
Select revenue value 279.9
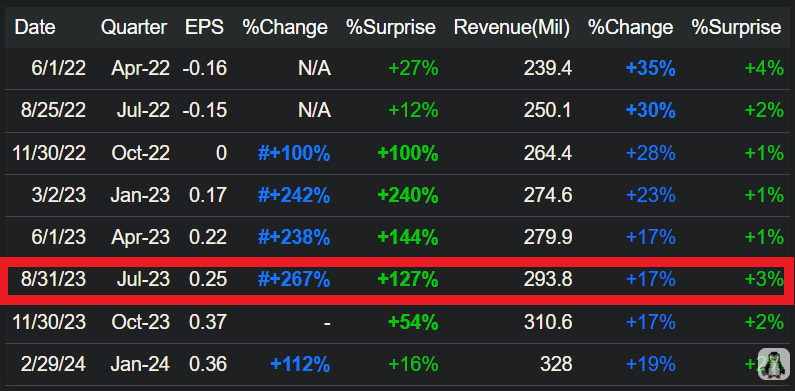click(548, 237)
